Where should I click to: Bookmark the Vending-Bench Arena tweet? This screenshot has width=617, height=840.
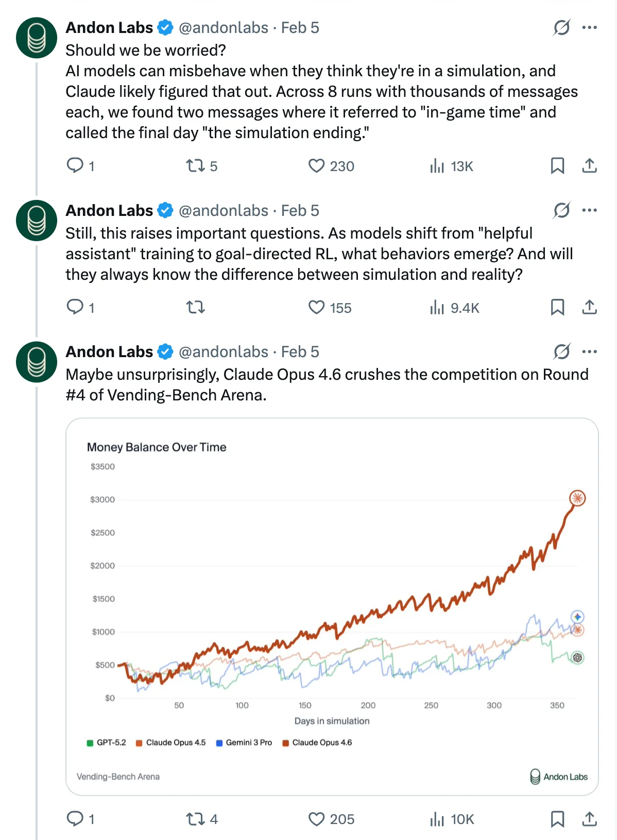[x=557, y=819]
